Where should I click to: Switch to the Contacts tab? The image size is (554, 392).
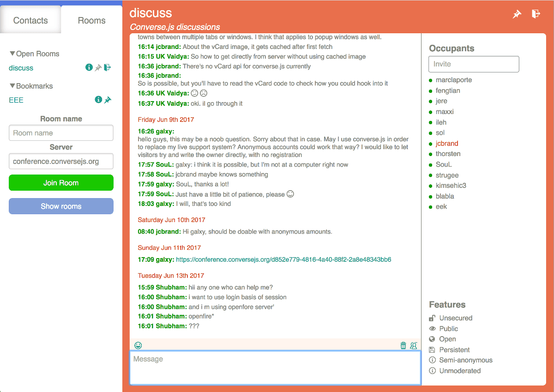click(30, 20)
